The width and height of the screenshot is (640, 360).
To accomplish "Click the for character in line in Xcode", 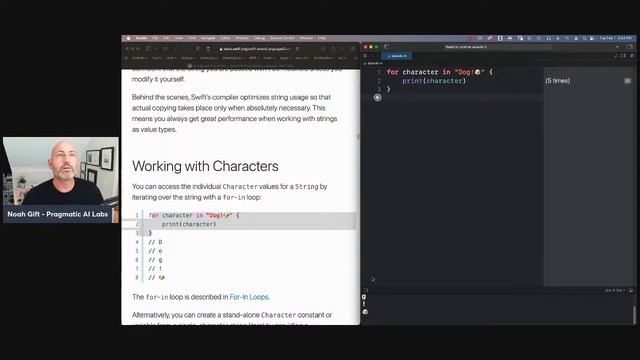I will [x=440, y=72].
